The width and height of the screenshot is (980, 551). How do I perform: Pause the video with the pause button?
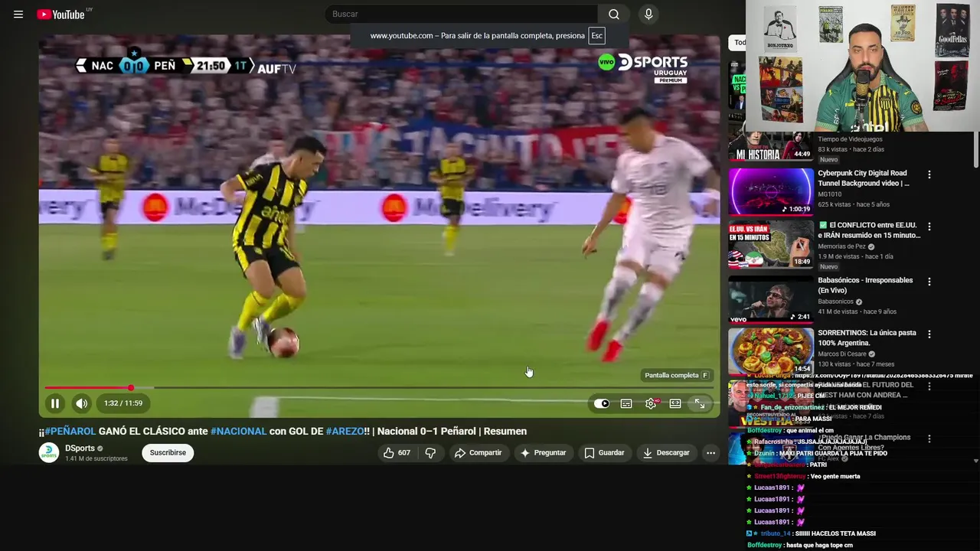pos(55,403)
